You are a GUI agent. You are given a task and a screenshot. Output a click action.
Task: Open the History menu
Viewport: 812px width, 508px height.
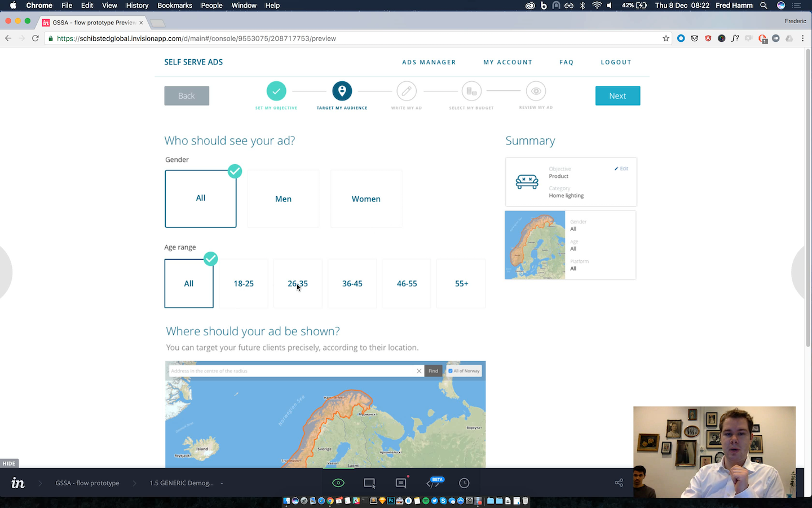pyautogui.click(x=137, y=5)
